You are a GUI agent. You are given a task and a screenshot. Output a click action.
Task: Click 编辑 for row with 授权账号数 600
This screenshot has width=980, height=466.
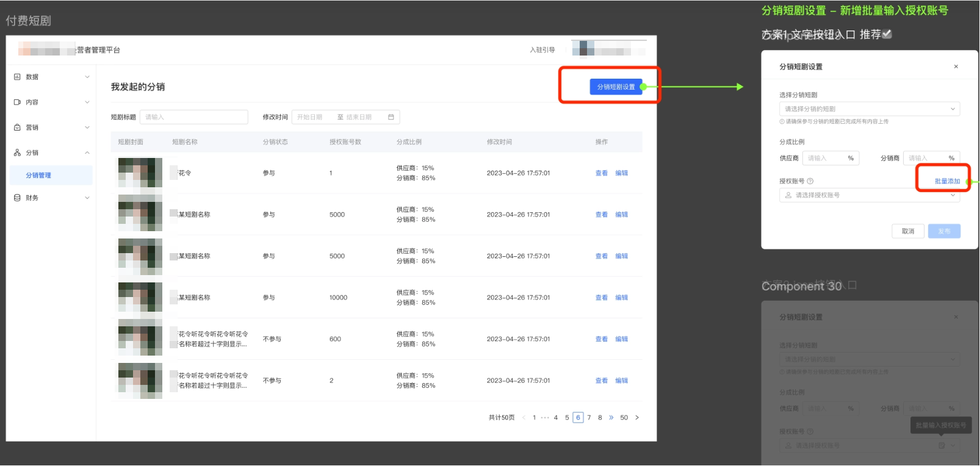pyautogui.click(x=621, y=339)
